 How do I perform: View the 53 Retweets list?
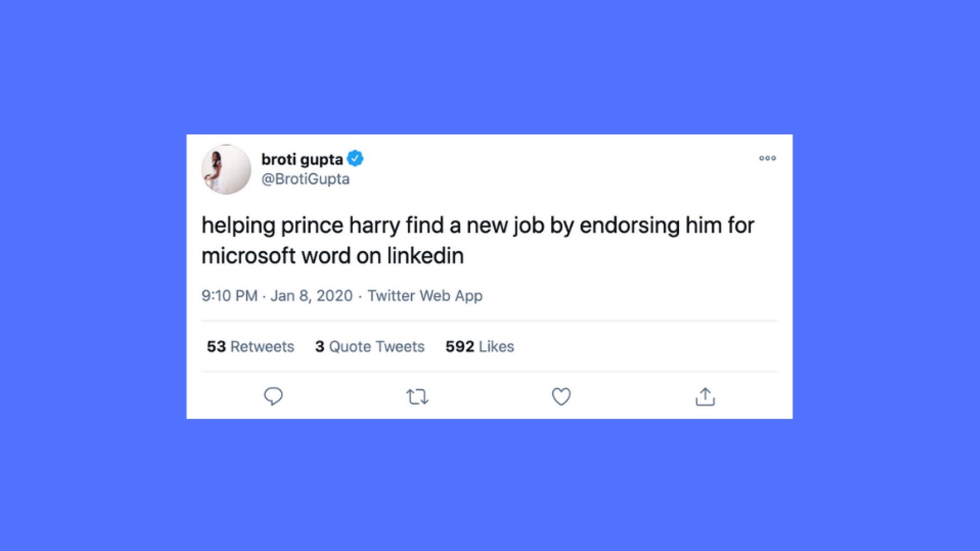pyautogui.click(x=250, y=346)
